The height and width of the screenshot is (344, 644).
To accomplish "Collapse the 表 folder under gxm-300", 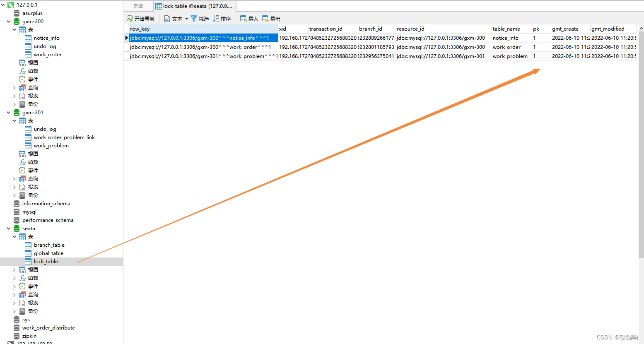I will [x=14, y=30].
